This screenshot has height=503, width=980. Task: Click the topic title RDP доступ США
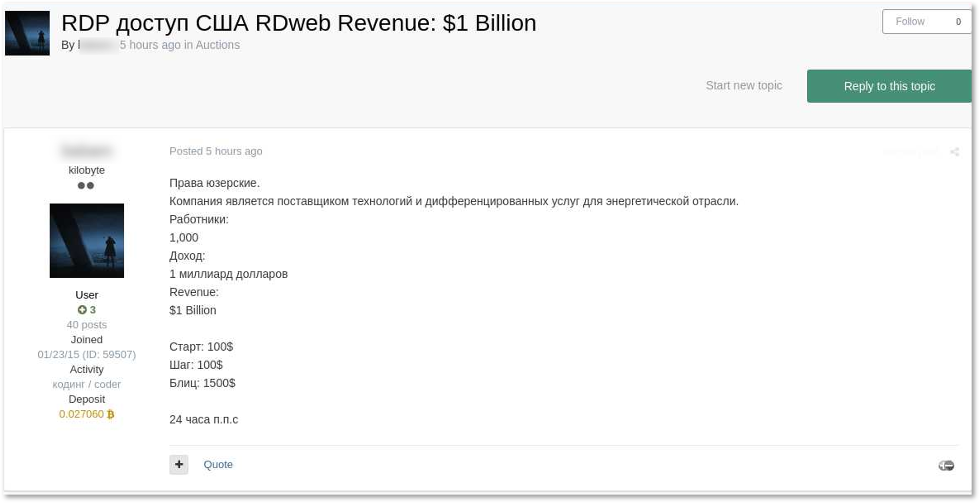299,23
